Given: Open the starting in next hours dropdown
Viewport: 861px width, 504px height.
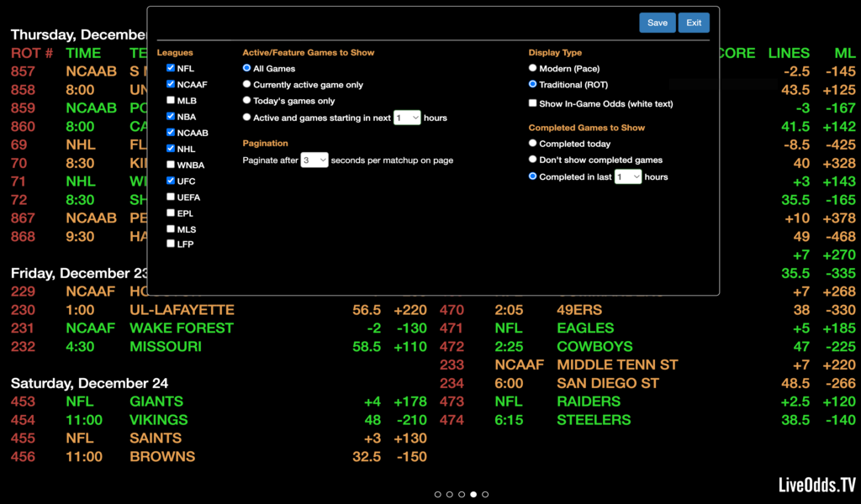Looking at the screenshot, I should click(x=407, y=118).
